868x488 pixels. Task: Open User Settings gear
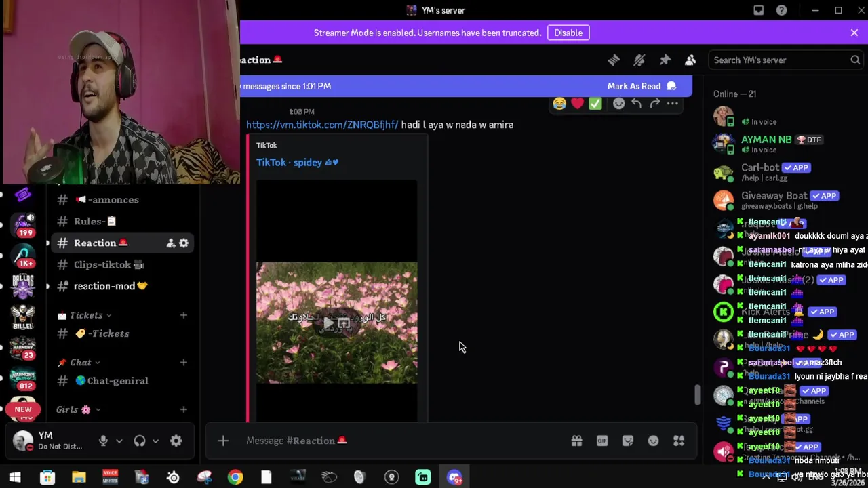coord(176,441)
